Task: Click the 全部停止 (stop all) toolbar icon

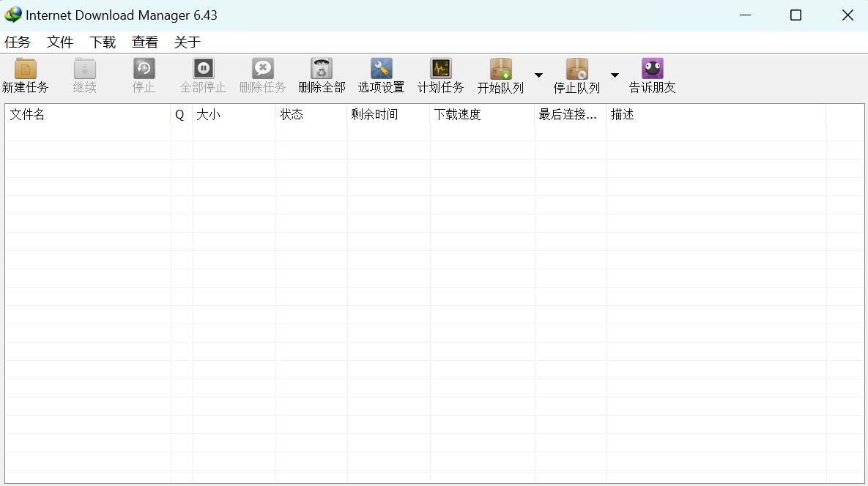Action: coord(203,69)
